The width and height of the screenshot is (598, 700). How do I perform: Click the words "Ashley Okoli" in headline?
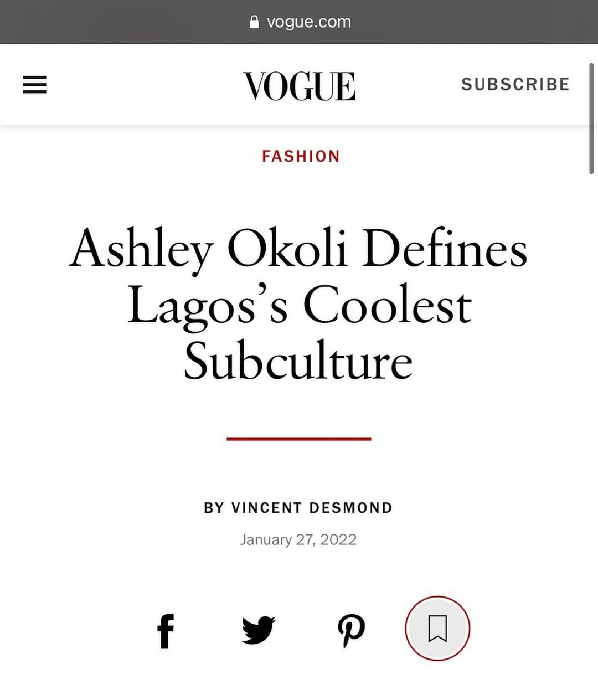[208, 249]
